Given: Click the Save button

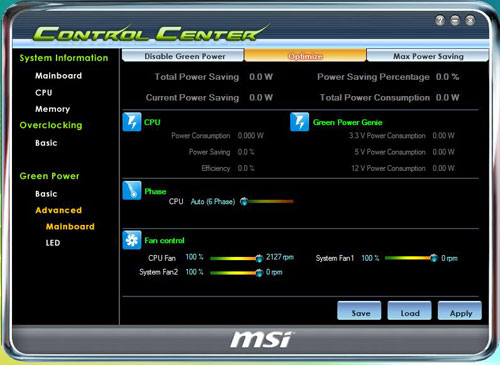Looking at the screenshot, I should coord(359,311).
